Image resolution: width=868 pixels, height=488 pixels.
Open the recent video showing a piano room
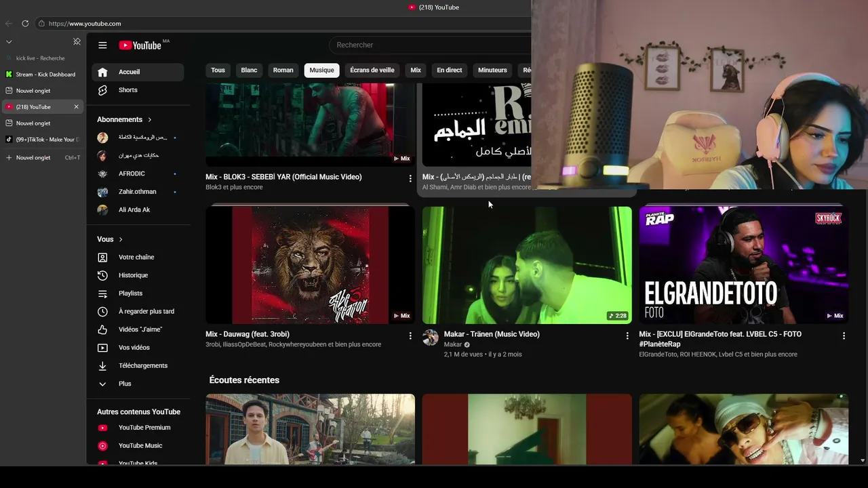(527, 429)
